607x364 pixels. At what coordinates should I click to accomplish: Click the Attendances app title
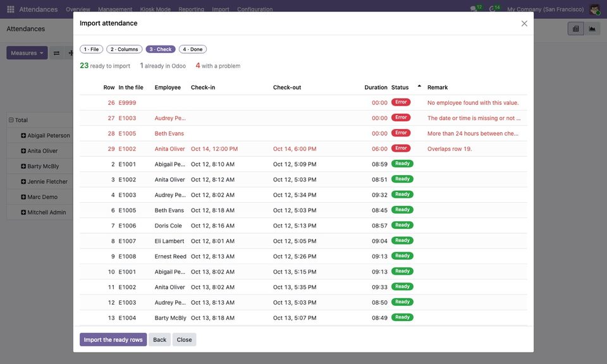pos(39,9)
